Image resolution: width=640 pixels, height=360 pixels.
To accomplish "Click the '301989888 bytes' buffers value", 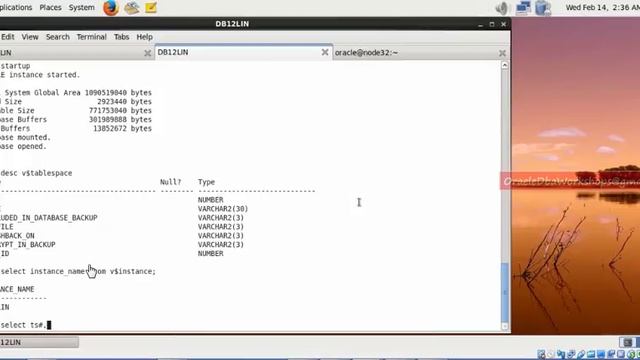I will point(120,120).
